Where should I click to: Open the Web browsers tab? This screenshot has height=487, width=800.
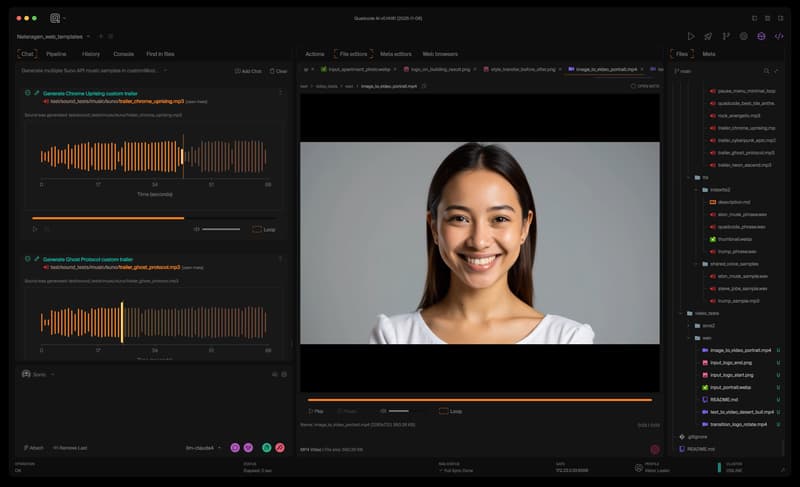click(440, 53)
